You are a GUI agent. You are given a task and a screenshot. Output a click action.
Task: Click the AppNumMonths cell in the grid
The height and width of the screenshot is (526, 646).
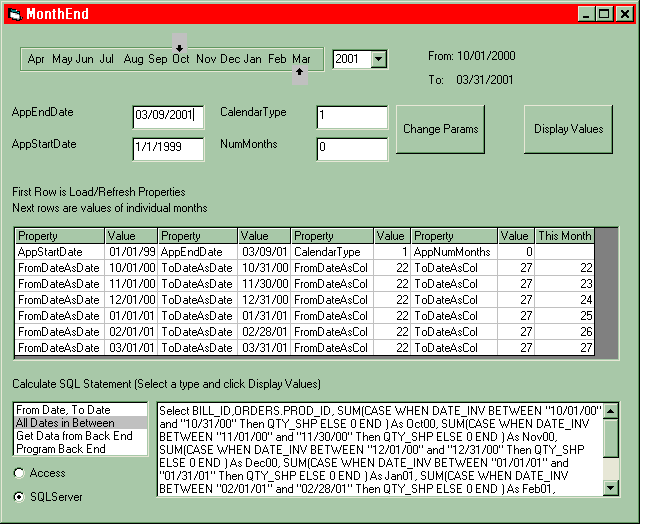coord(454,252)
